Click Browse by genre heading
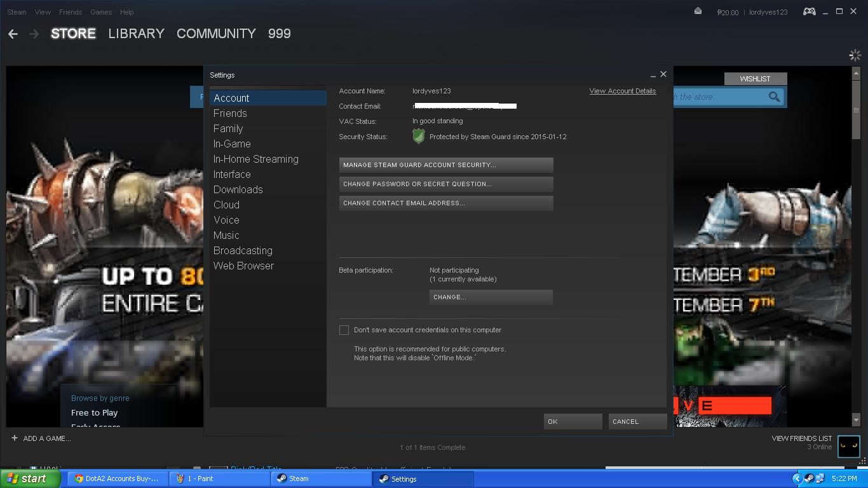Viewport: 868px width, 488px height. pos(100,398)
